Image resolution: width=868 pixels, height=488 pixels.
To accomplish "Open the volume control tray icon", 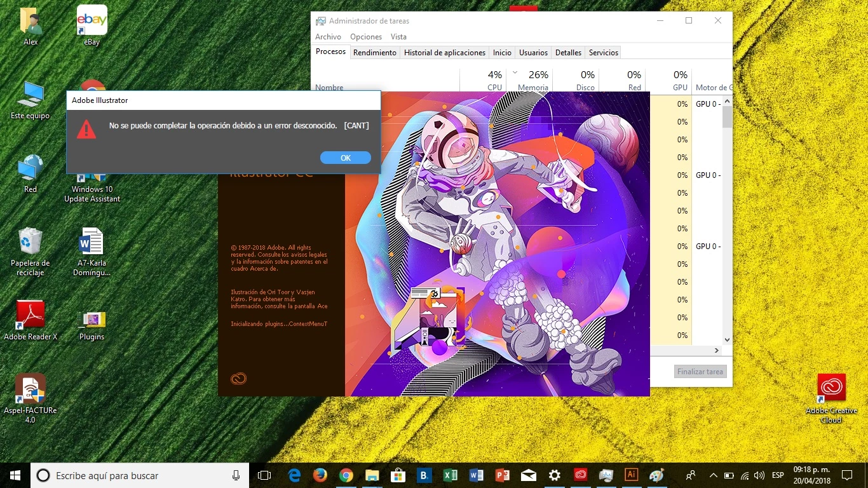I will pos(759,475).
